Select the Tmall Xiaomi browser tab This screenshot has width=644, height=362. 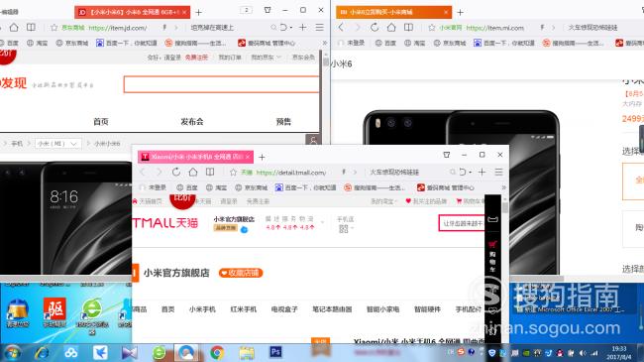click(x=195, y=157)
